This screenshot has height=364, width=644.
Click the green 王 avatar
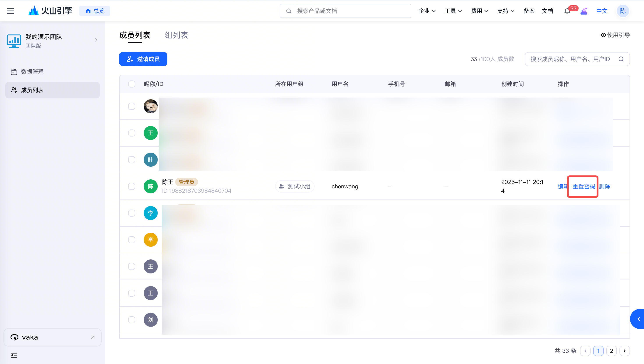click(x=150, y=133)
